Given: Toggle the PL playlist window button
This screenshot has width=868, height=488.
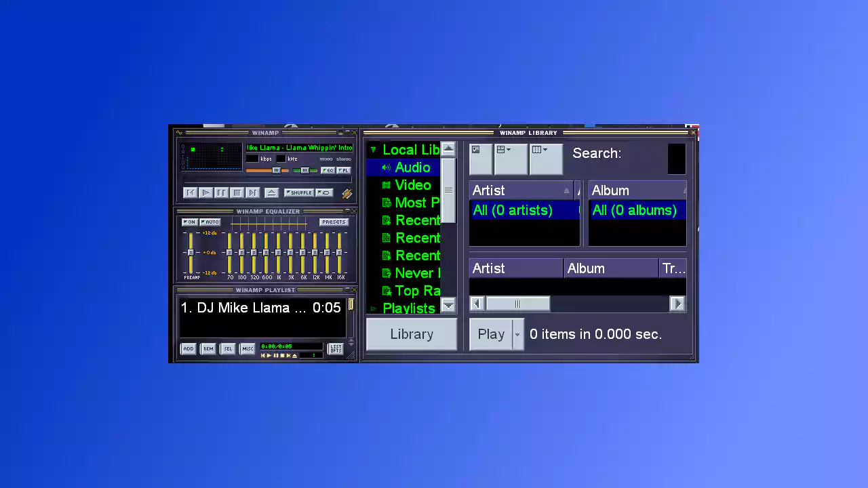Looking at the screenshot, I should (344, 170).
